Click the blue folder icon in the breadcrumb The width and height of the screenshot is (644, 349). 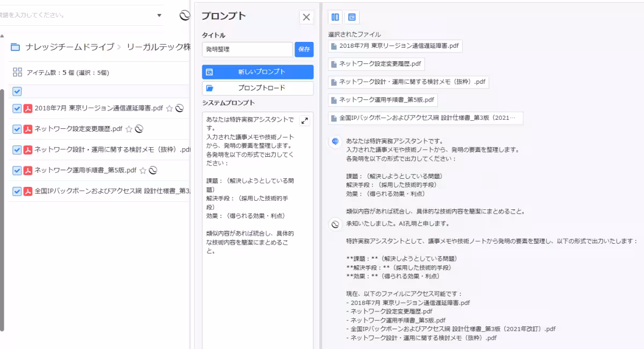pyautogui.click(x=15, y=47)
